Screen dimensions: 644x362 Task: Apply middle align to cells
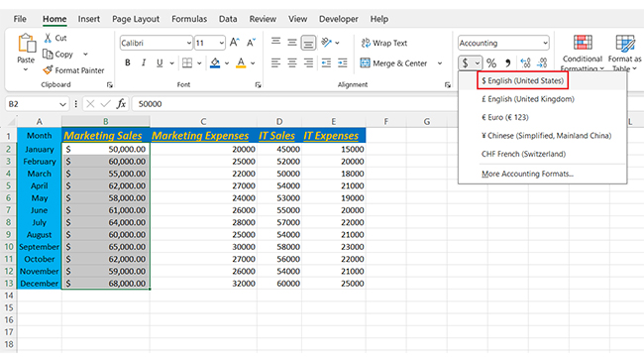click(292, 43)
